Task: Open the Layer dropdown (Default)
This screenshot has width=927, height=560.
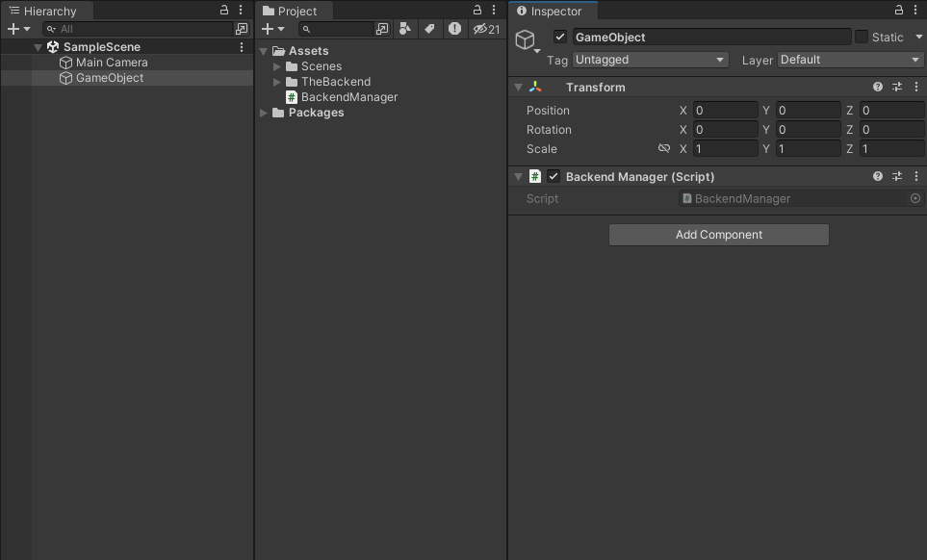Action: coord(850,60)
